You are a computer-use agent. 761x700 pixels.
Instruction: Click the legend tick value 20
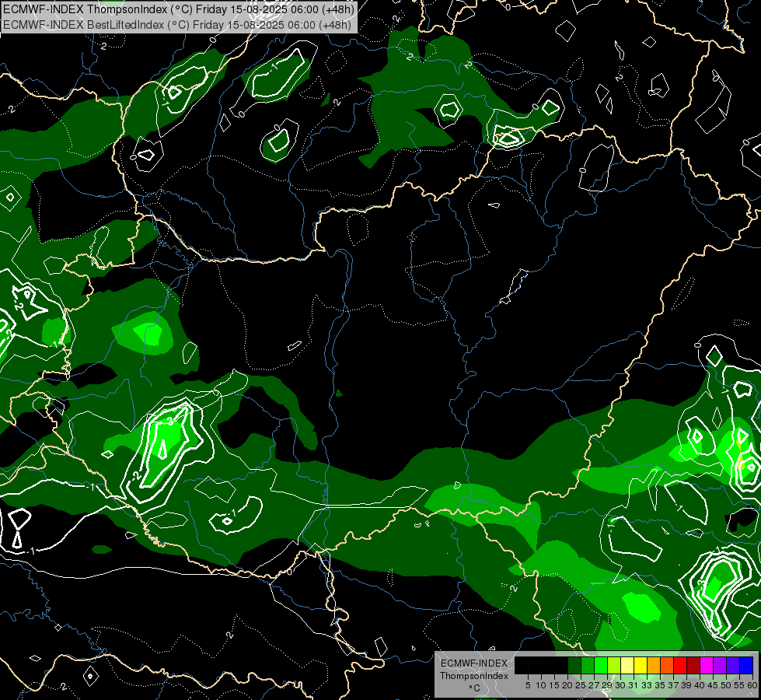coord(567,685)
